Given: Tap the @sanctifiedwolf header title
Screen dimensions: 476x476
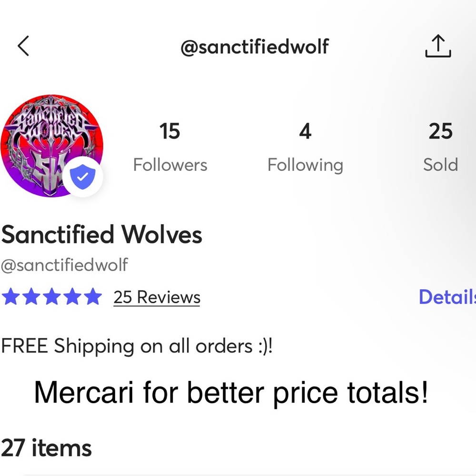Looking at the screenshot, I should click(255, 47).
